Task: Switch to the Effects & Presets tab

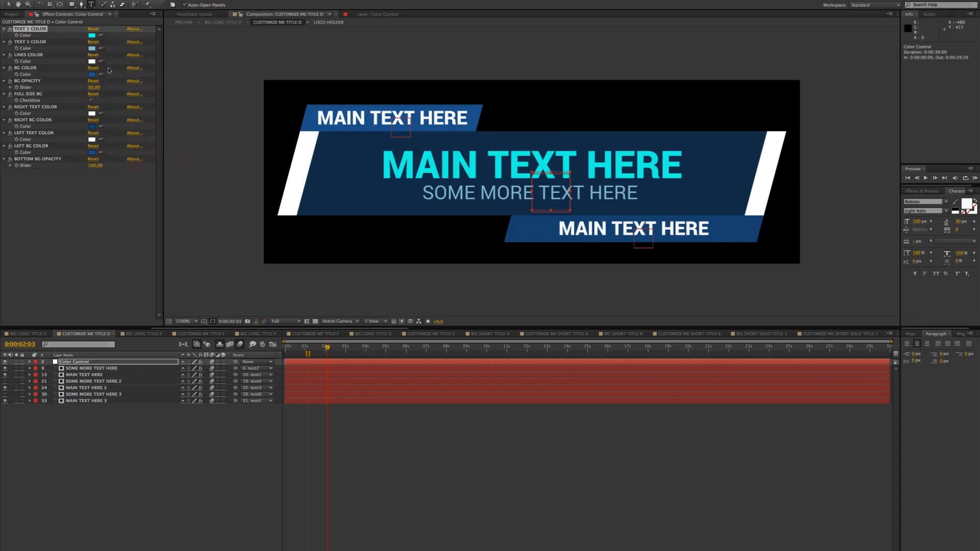Action: click(921, 191)
